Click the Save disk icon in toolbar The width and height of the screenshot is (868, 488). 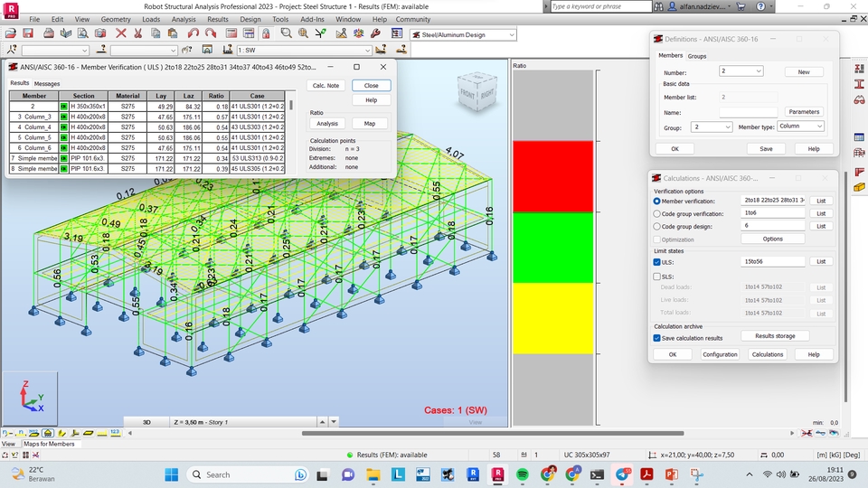point(28,33)
